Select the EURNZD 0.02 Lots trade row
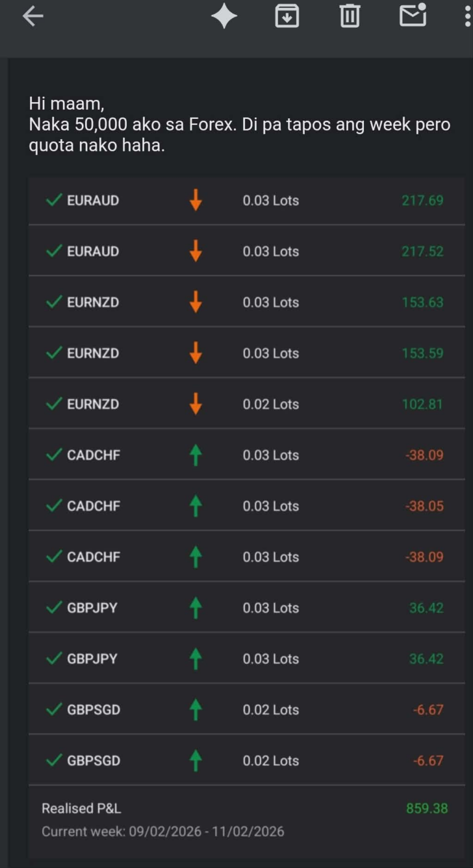Viewport: 473px width, 868px height. coord(246,404)
